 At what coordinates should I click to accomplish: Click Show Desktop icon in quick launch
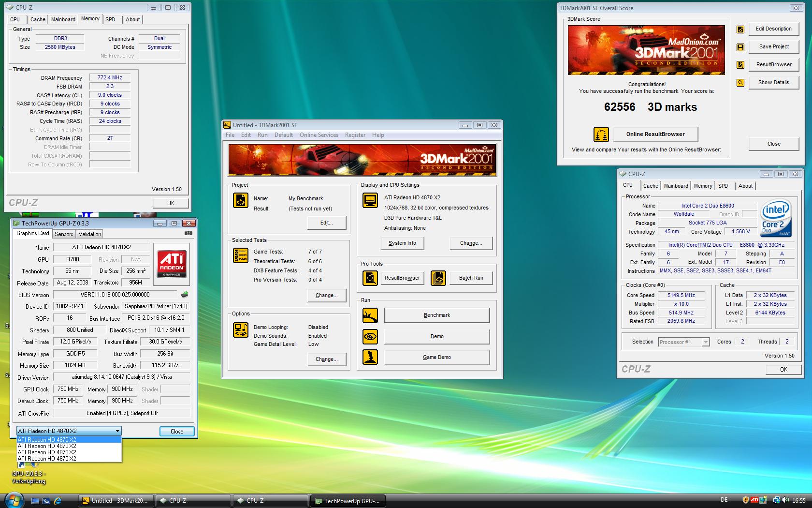coord(35,501)
